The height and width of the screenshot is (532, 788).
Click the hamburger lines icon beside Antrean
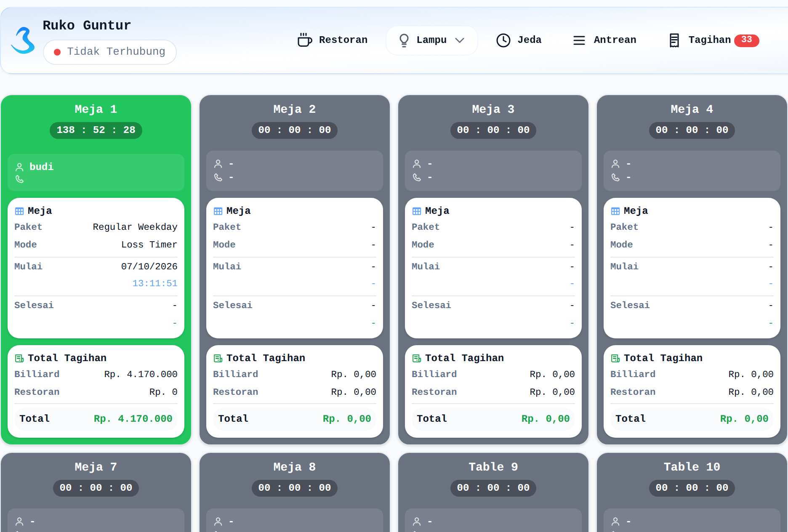pos(579,40)
